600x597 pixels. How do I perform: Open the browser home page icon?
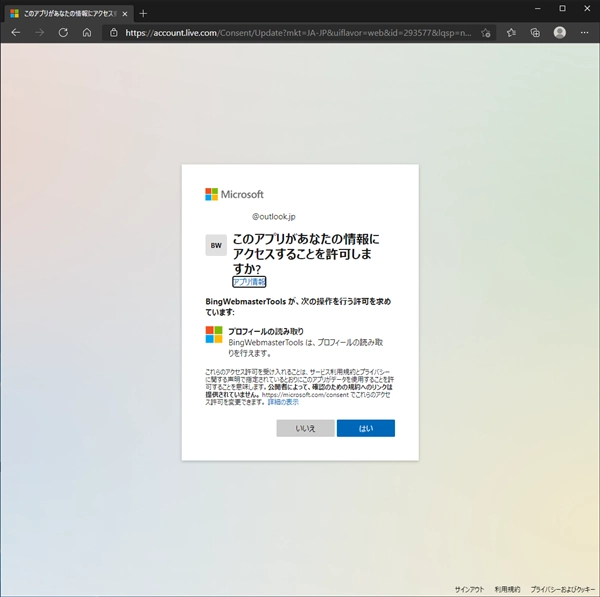coord(87,33)
